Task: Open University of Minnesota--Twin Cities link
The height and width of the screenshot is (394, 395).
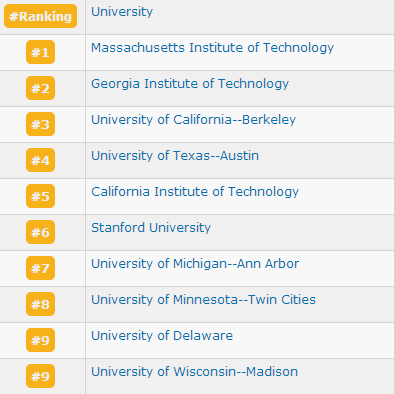Action: 203,300
